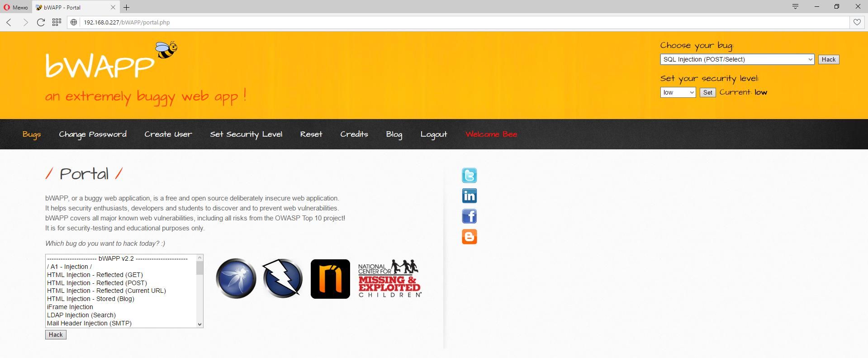This screenshot has width=868, height=358.
Task: Minimize the Opera browser window
Action: pyautogui.click(x=816, y=6)
